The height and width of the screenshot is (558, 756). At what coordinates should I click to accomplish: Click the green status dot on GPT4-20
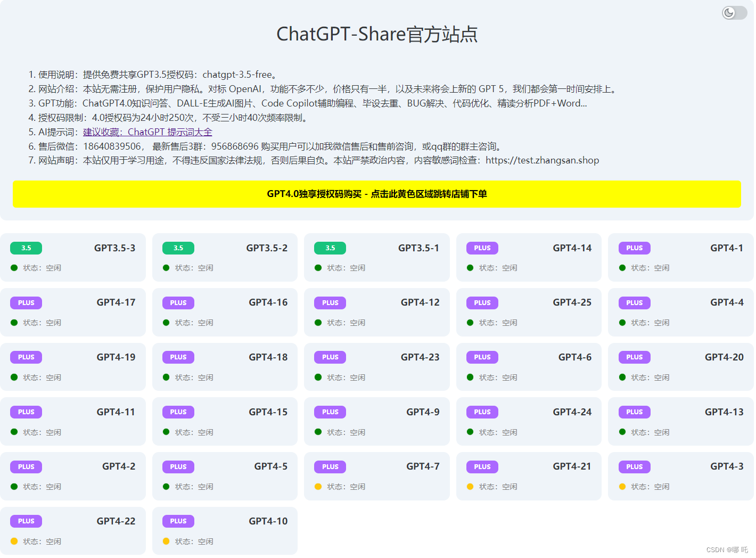click(x=622, y=378)
